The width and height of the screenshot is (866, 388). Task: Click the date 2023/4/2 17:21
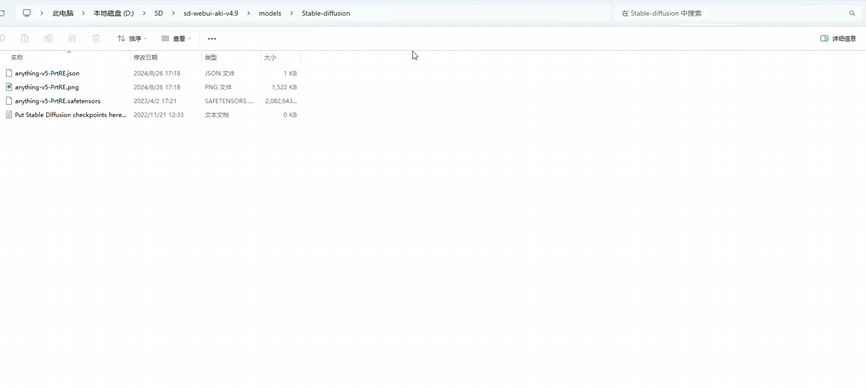tap(155, 101)
